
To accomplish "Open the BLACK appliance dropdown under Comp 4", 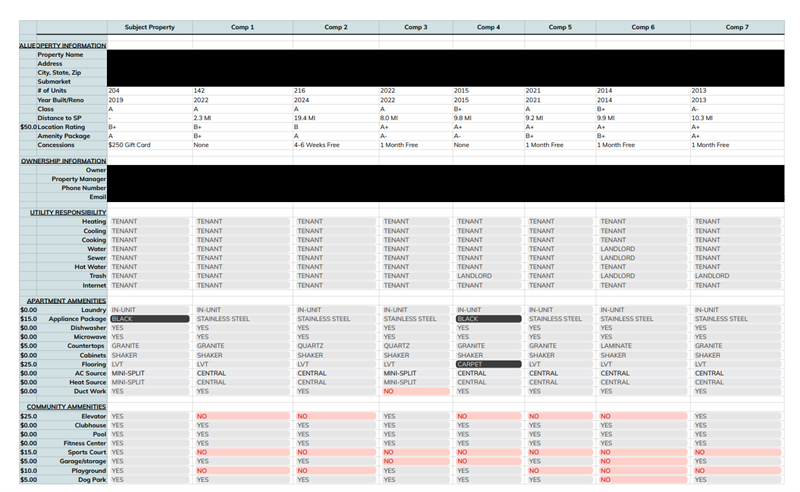I will pyautogui.click(x=488, y=319).
